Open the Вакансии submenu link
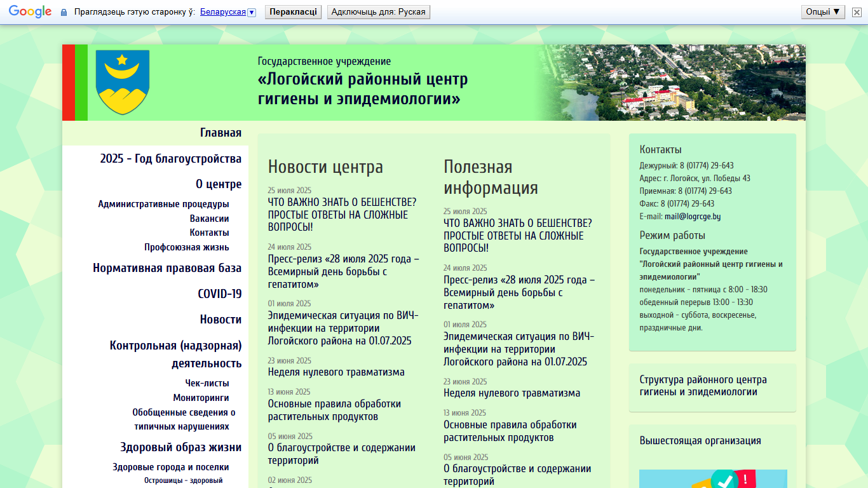The height and width of the screenshot is (488, 868). coord(210,219)
